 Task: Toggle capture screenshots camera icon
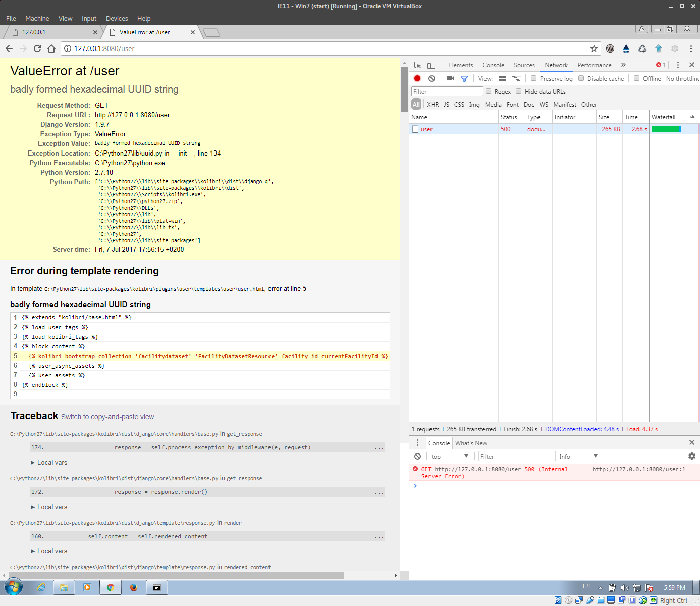click(450, 78)
